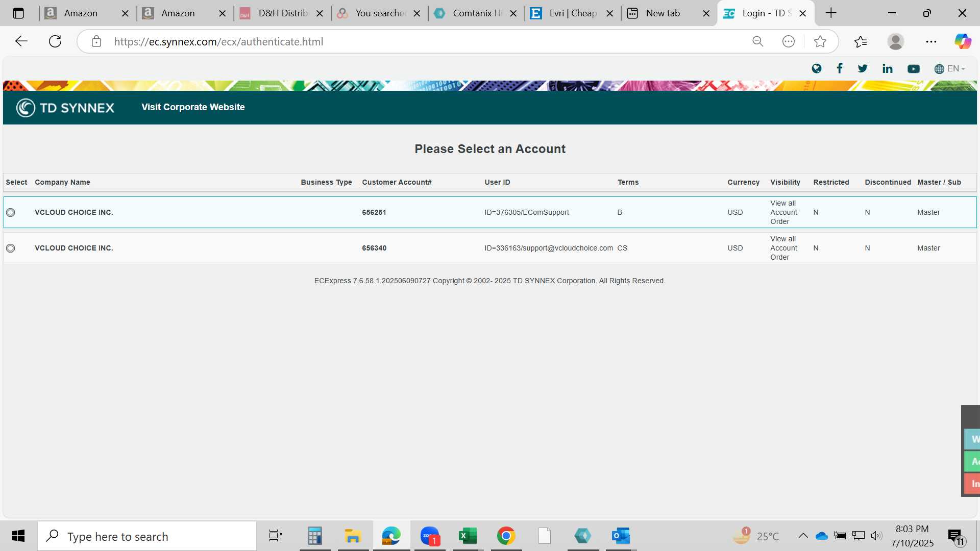Open browser profile avatar
Image resolution: width=980 pixels, height=551 pixels.
pos(896,41)
